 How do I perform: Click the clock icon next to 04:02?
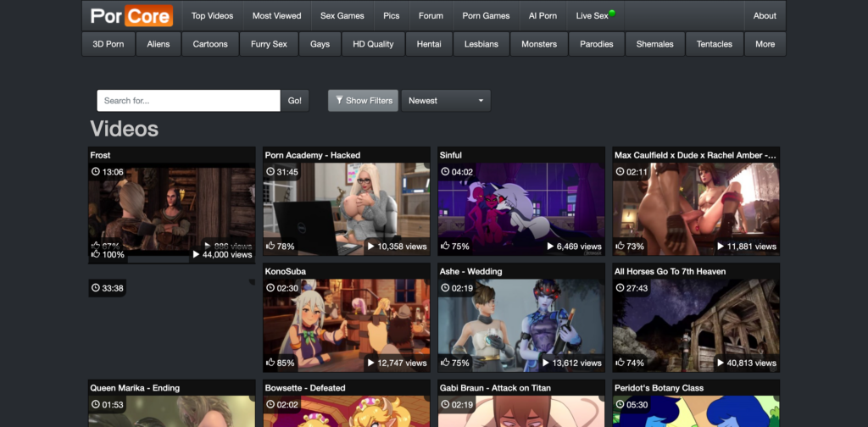445,172
